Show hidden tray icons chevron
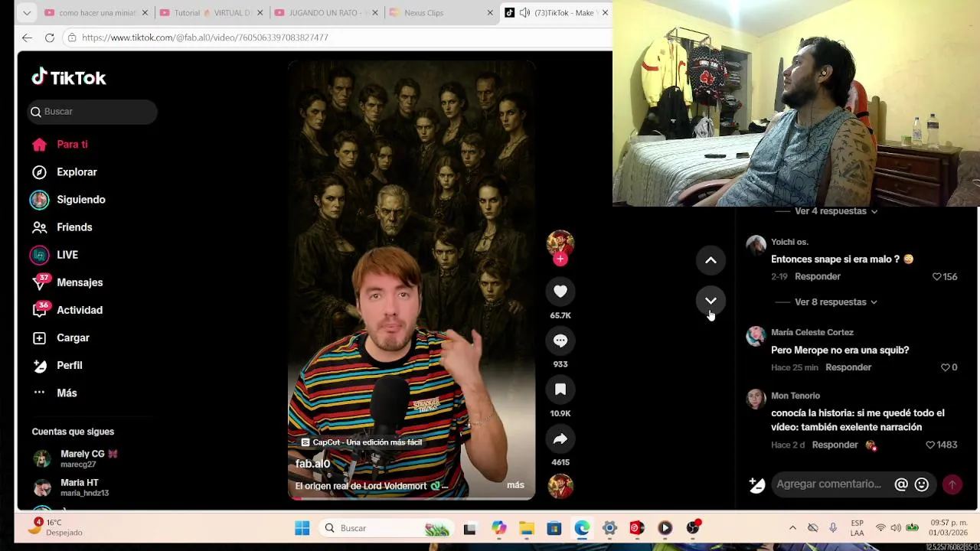The image size is (980, 551). click(792, 528)
